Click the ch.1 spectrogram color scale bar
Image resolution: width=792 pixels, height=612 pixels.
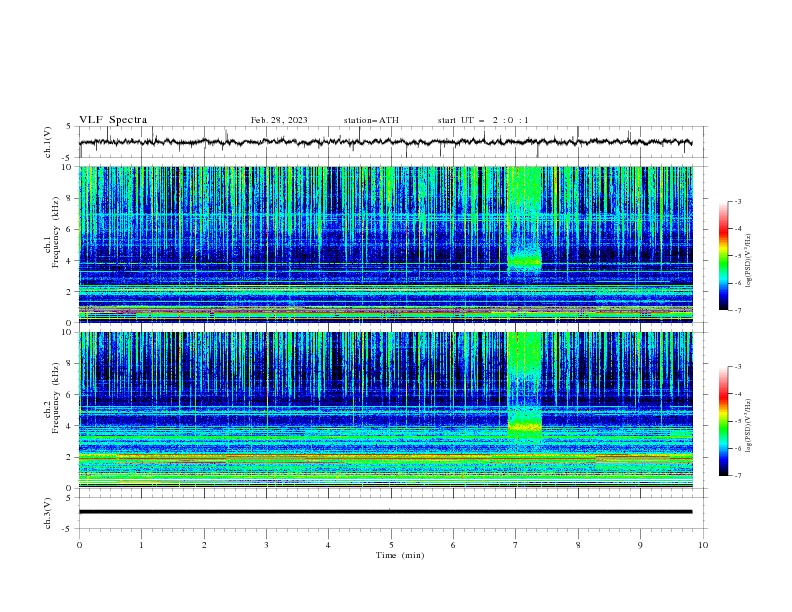[x=723, y=255]
